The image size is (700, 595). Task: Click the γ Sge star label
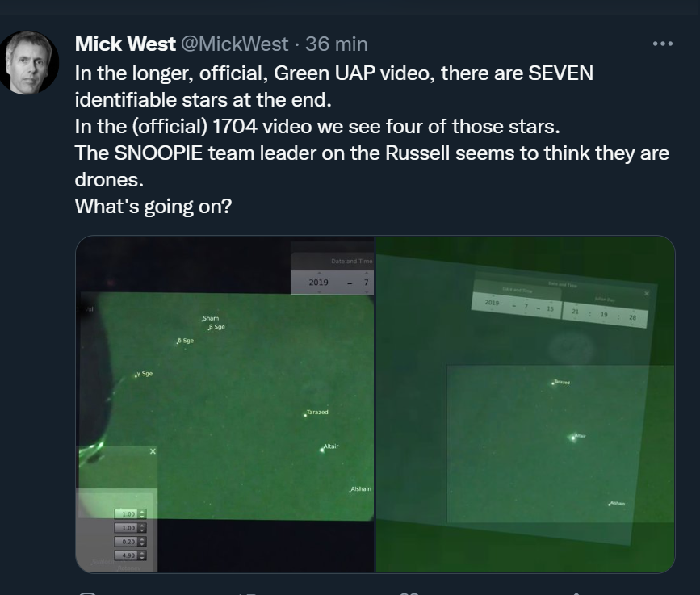(145, 374)
